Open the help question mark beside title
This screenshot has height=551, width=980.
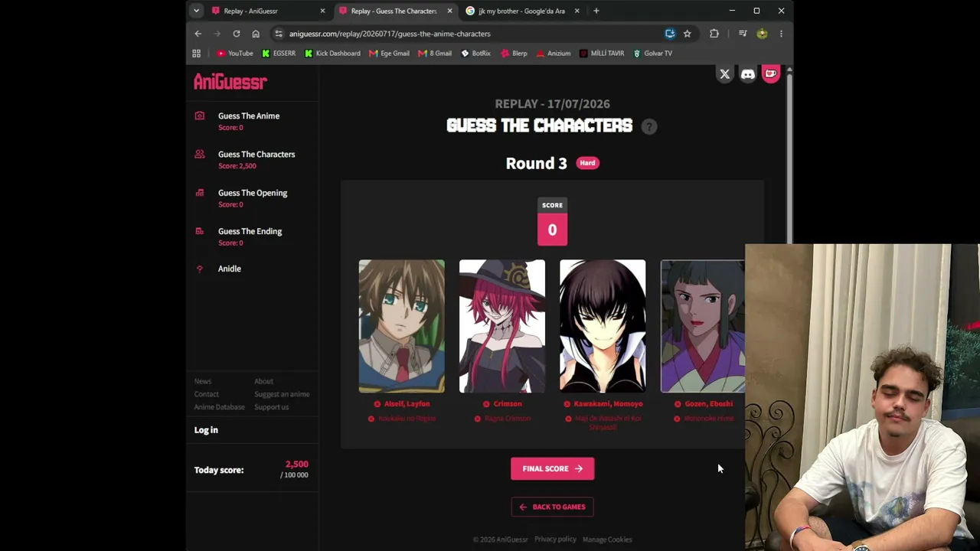pos(649,126)
